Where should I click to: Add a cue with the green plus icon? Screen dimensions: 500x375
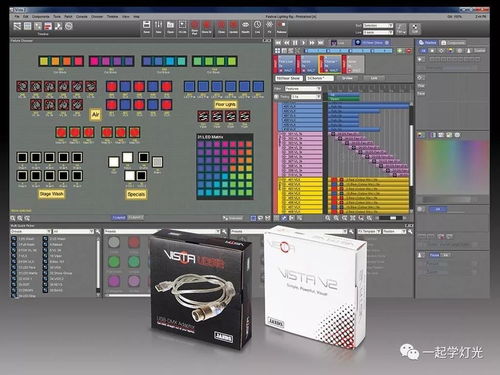(x=400, y=51)
